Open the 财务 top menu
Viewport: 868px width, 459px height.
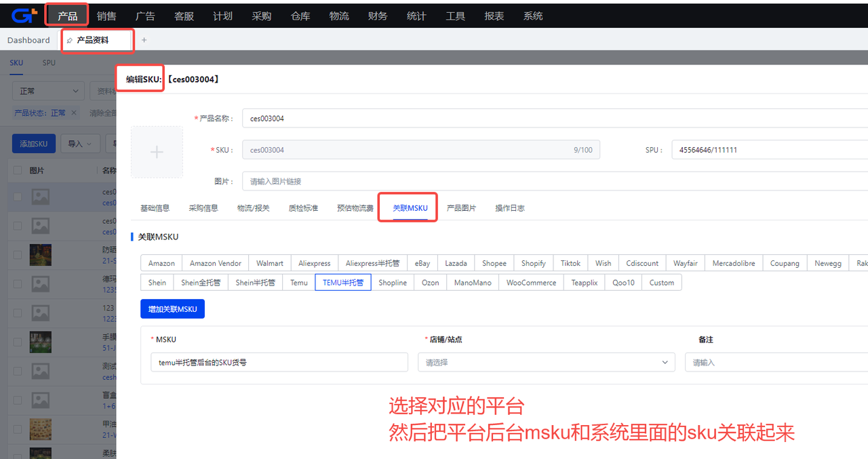[x=378, y=16]
